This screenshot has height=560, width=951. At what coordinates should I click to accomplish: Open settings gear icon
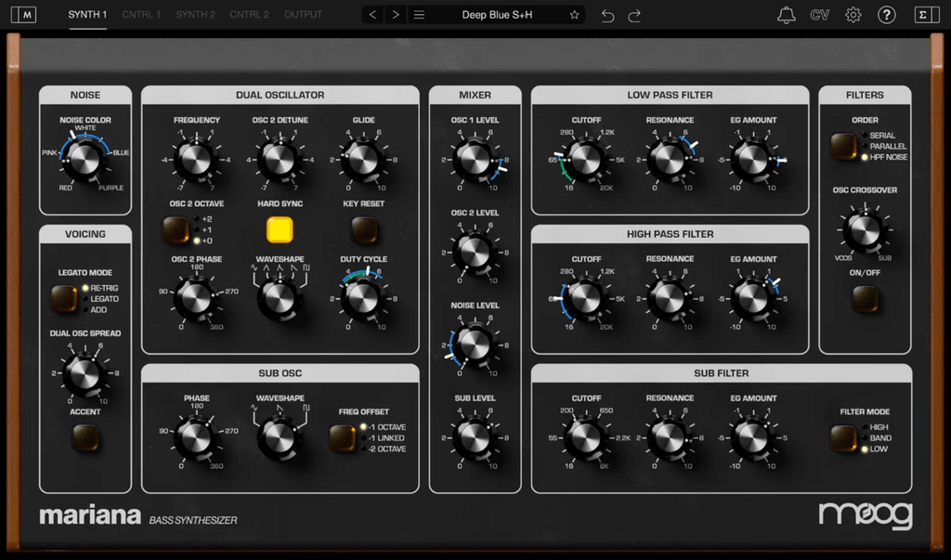point(853,15)
